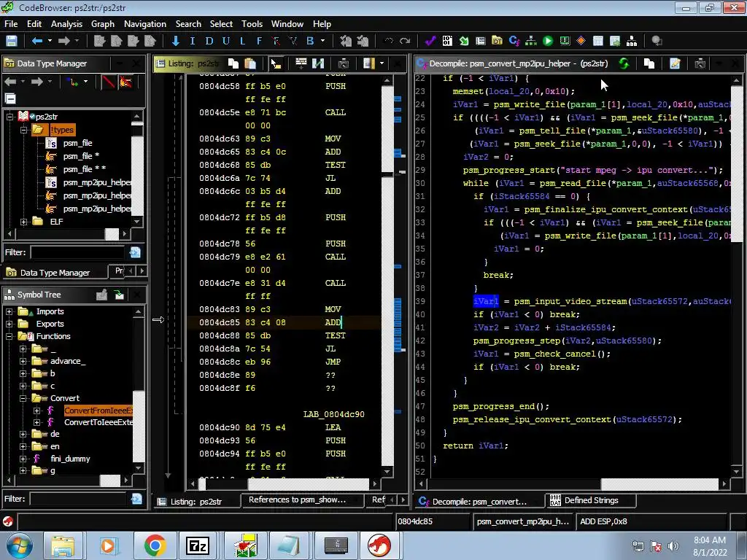Toggle the crossed-out F non-function navigation
This screenshot has width=747, height=560.
tap(276, 41)
